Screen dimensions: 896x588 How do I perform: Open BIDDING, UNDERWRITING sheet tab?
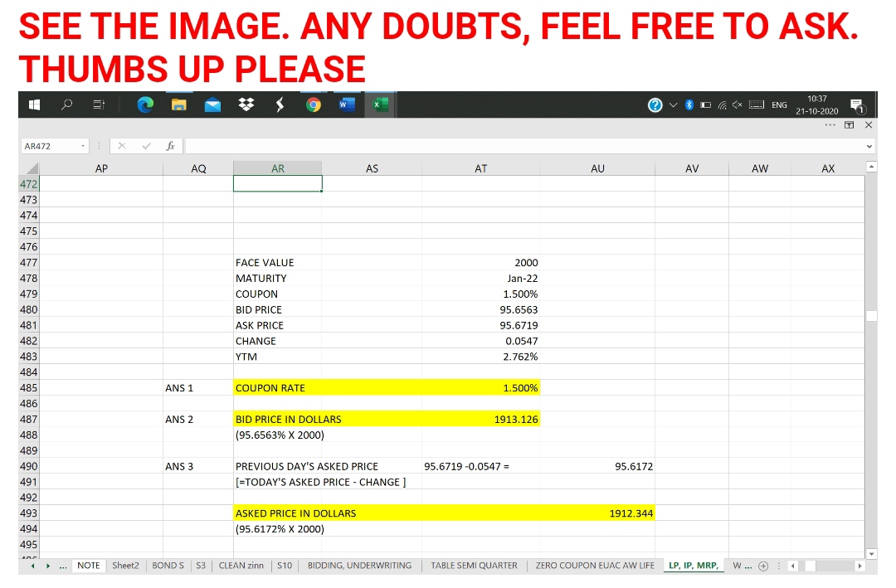click(x=359, y=566)
